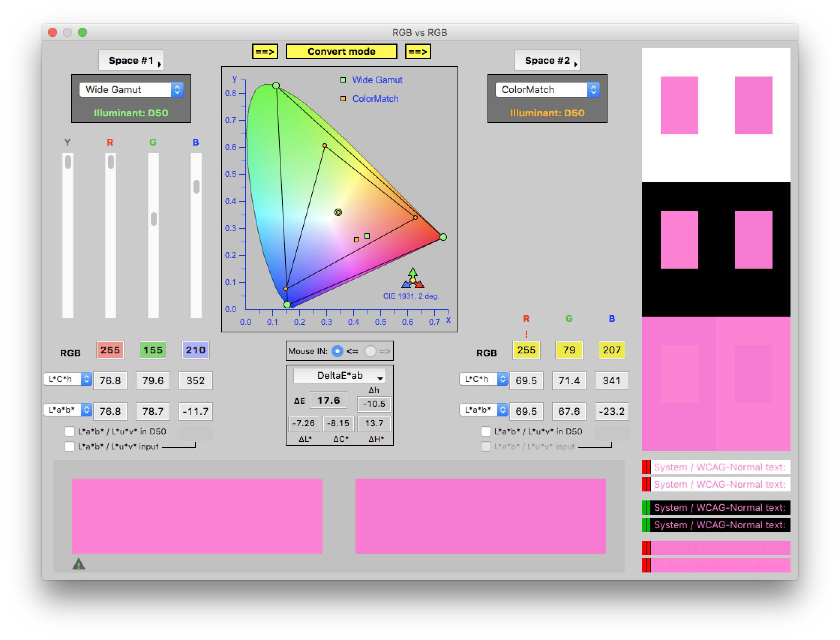Open Space #2 L*C*h selector dropdown

tap(484, 379)
